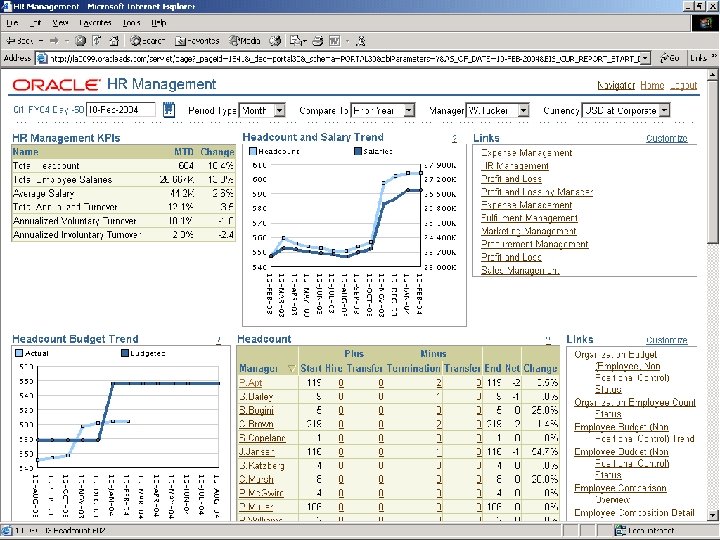Click the Windows logo throbber icon
This screenshot has width=720, height=540.
pyautogui.click(x=705, y=22)
